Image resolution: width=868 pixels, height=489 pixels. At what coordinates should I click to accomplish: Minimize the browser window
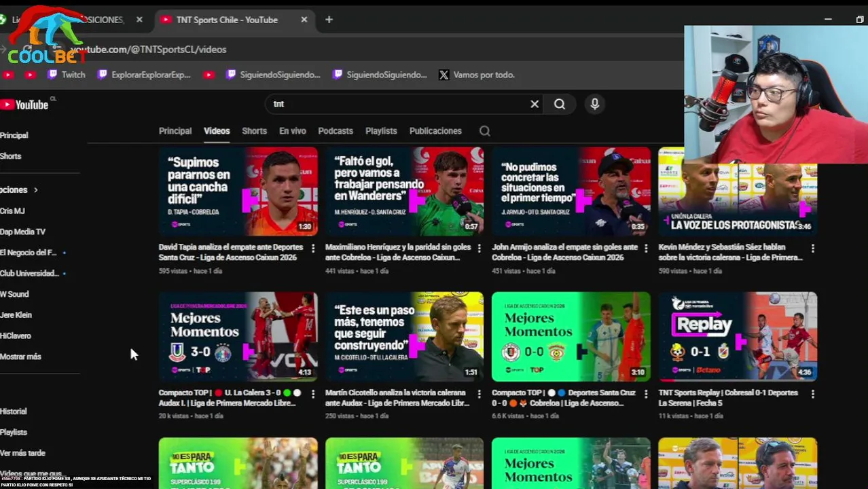tap(828, 20)
